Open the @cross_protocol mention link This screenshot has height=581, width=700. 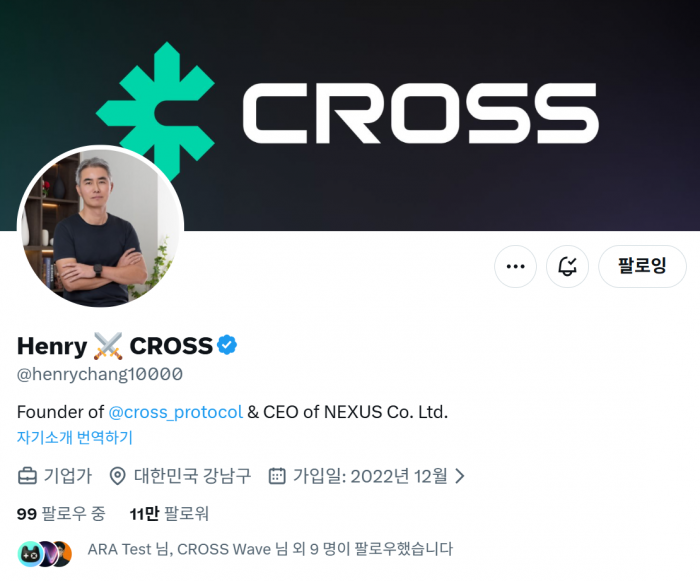(x=175, y=412)
